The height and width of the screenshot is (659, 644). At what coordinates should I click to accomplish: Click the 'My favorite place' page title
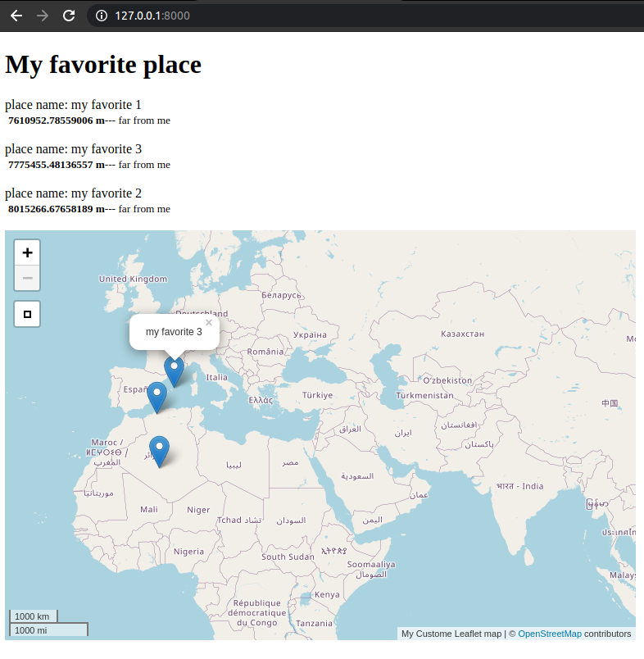102,65
